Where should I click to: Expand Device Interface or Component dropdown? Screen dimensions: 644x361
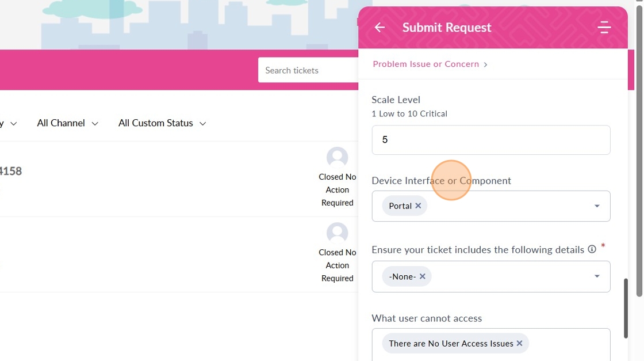(597, 206)
